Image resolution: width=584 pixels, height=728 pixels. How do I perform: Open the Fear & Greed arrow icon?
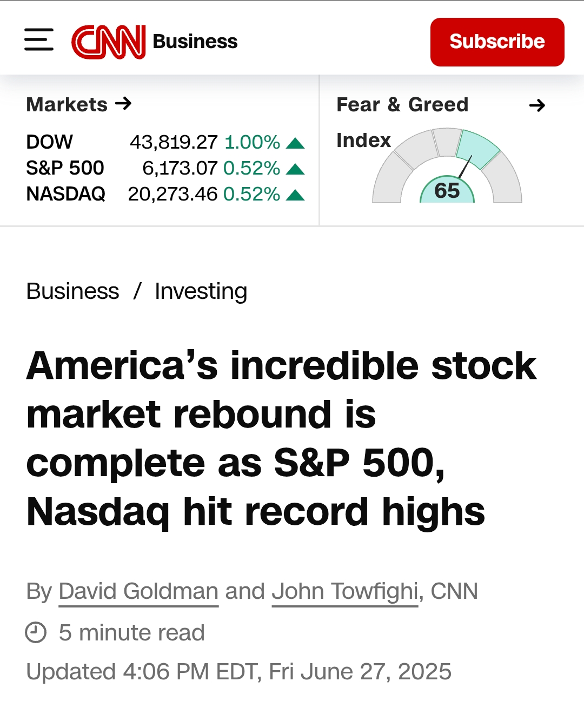tap(537, 105)
